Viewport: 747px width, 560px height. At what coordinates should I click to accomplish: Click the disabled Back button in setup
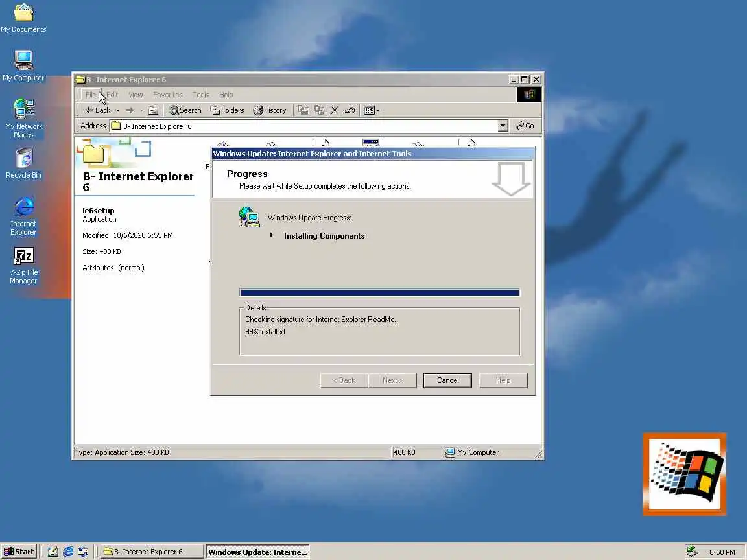pyautogui.click(x=344, y=380)
